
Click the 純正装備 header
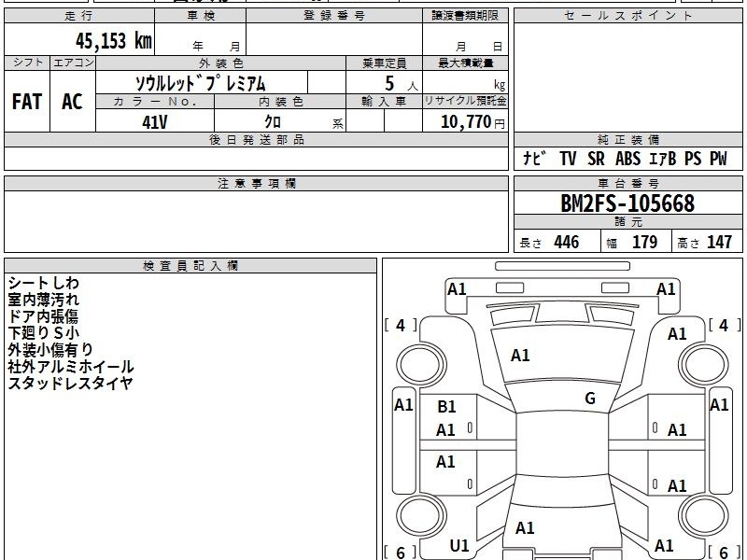627,139
